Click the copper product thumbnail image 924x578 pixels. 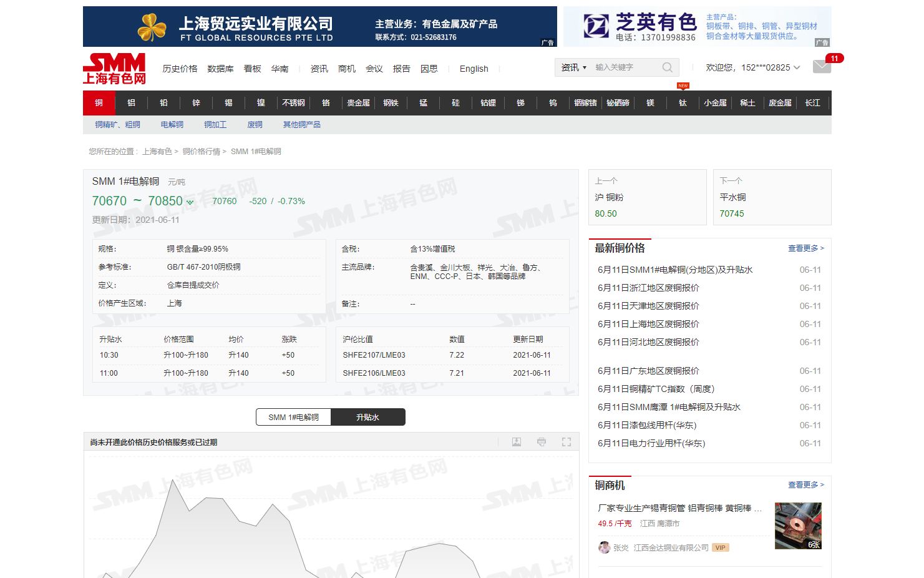point(798,526)
